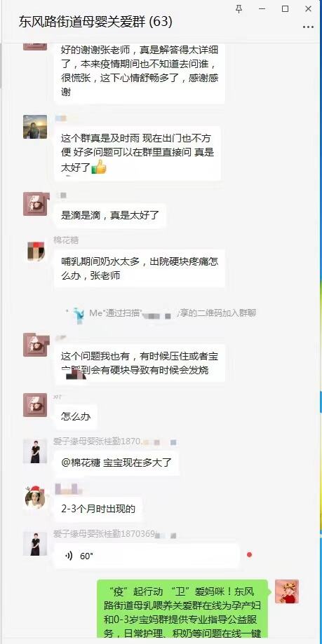The width and height of the screenshot is (322, 644).
Task: Click the thumbs-up emoji in message
Action: pos(99,167)
